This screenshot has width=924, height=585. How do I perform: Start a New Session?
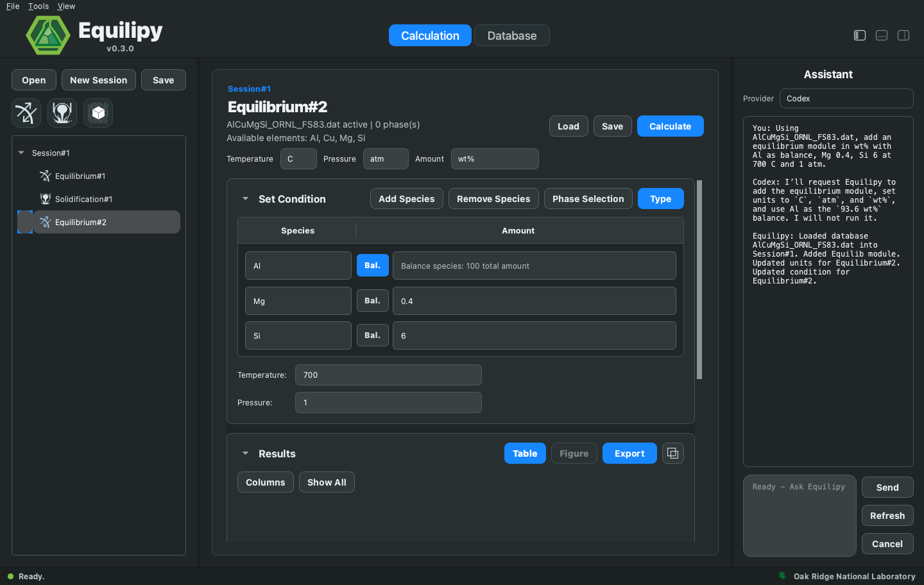click(99, 80)
